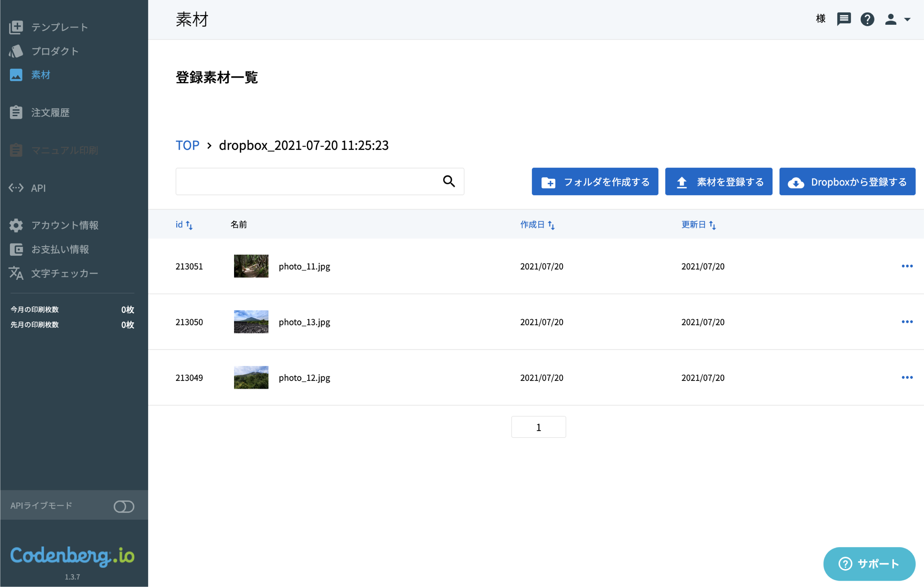Open more options for photo_11.jpg
Image resolution: width=924 pixels, height=587 pixels.
point(907,266)
